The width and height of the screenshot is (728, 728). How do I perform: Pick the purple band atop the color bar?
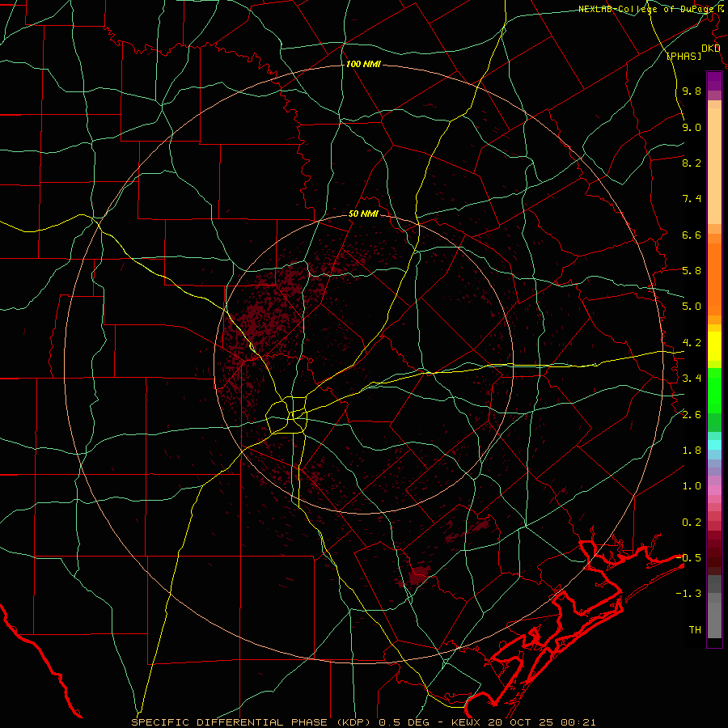click(714, 81)
